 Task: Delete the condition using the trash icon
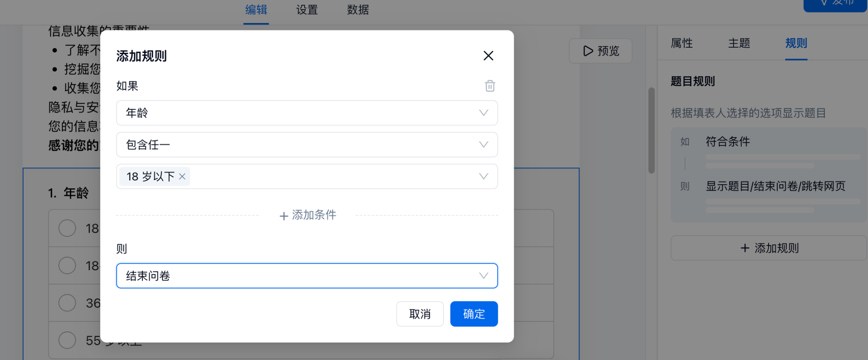pyautogui.click(x=490, y=86)
